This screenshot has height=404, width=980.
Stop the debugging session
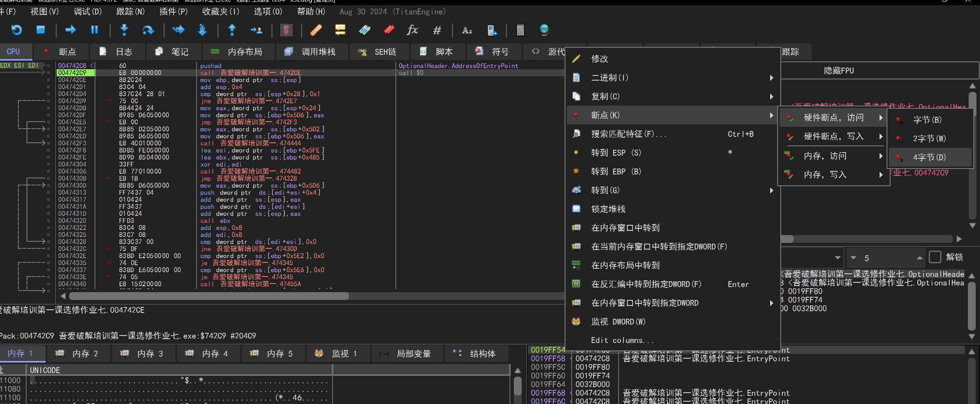(41, 30)
